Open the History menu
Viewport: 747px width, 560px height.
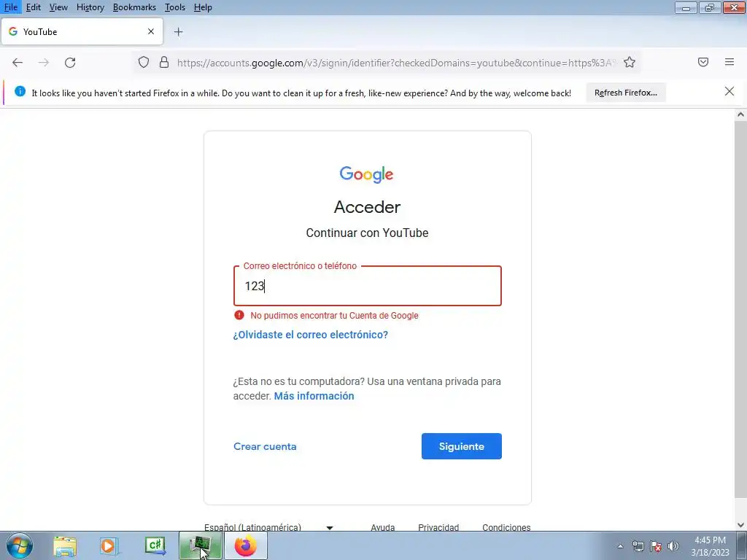(90, 7)
